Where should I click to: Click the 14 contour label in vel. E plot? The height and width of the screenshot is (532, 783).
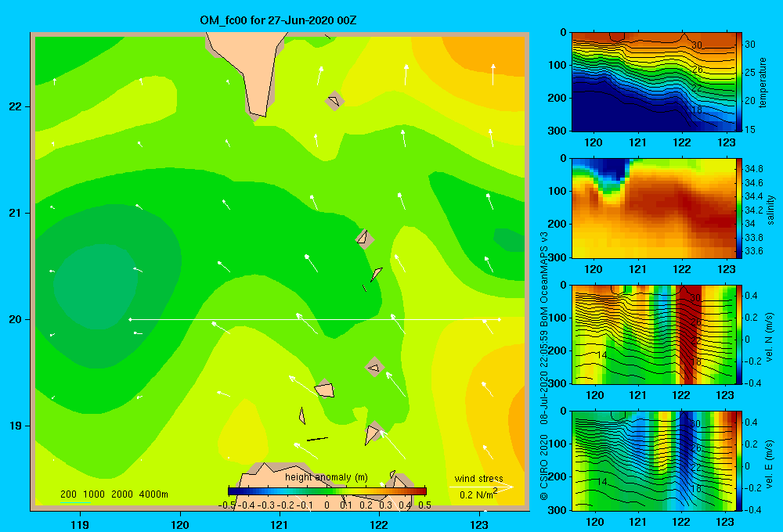coord(601,482)
